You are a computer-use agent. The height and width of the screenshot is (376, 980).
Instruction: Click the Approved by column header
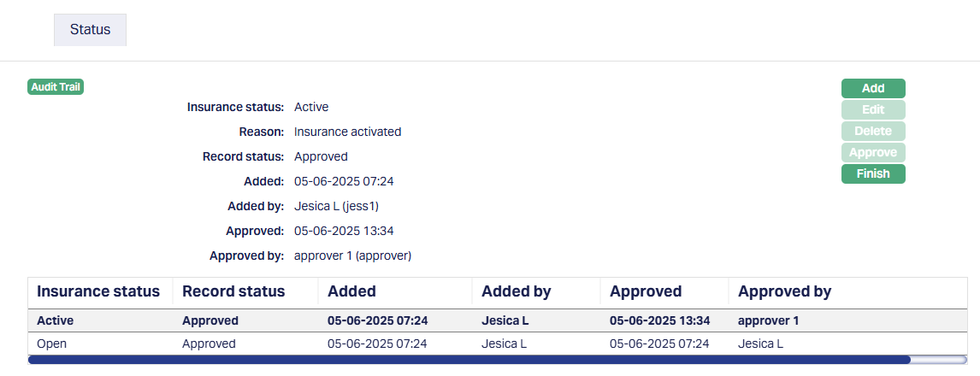(784, 291)
